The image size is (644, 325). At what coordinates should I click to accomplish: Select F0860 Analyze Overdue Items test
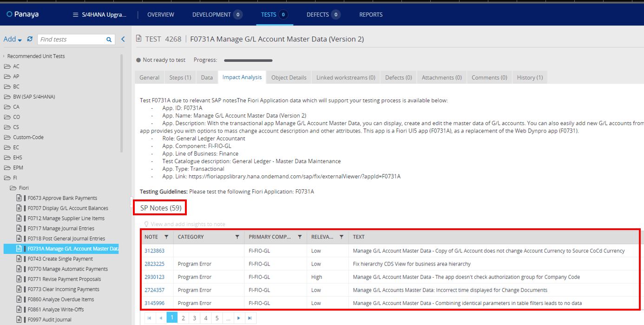coord(61,299)
